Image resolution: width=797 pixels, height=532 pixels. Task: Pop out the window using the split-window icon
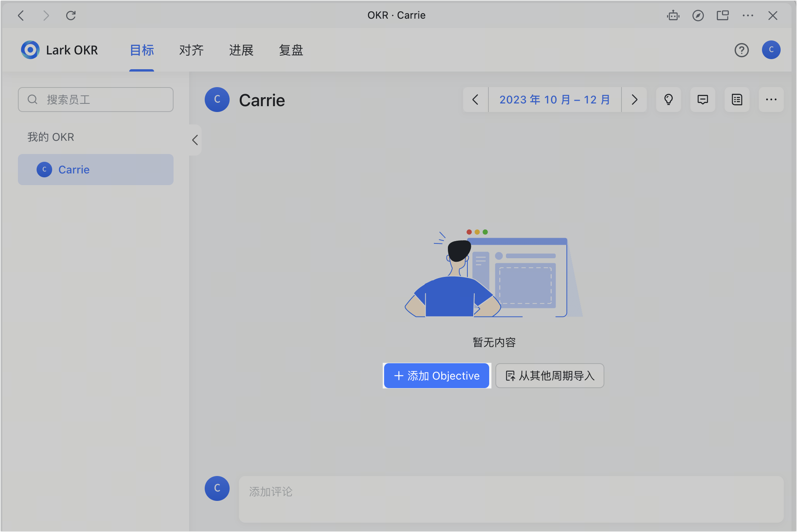click(723, 16)
